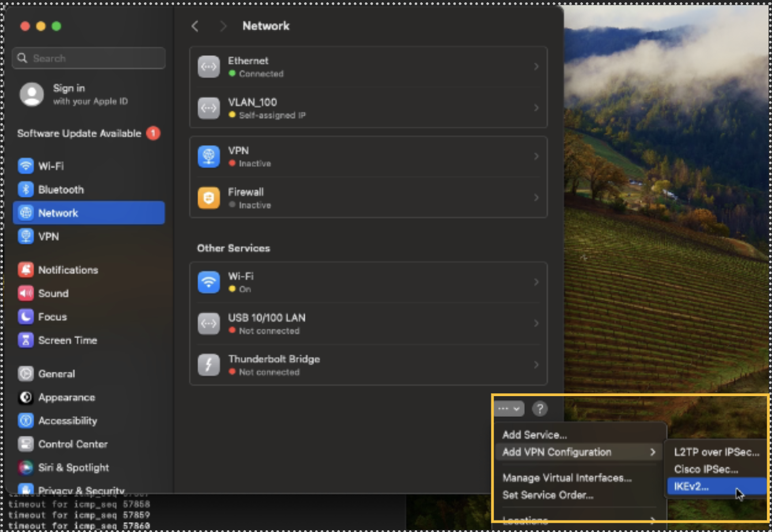Open Notifications in the sidebar
Viewport: 772px width, 532px height.
pyautogui.click(x=67, y=269)
